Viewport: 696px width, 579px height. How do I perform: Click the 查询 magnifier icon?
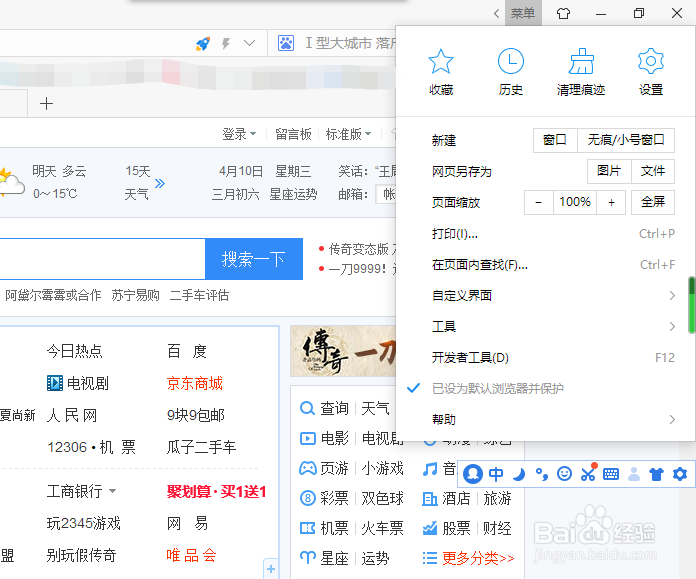307,408
